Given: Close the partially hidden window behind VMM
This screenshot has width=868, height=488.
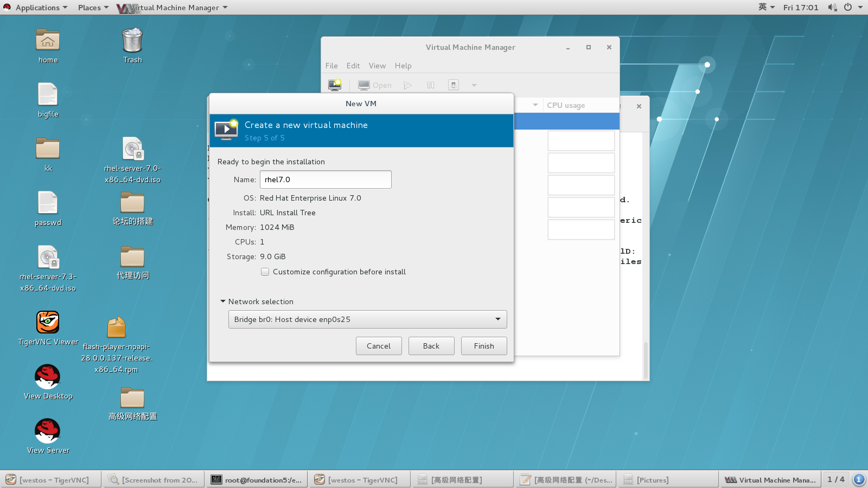Looking at the screenshot, I should click(639, 106).
